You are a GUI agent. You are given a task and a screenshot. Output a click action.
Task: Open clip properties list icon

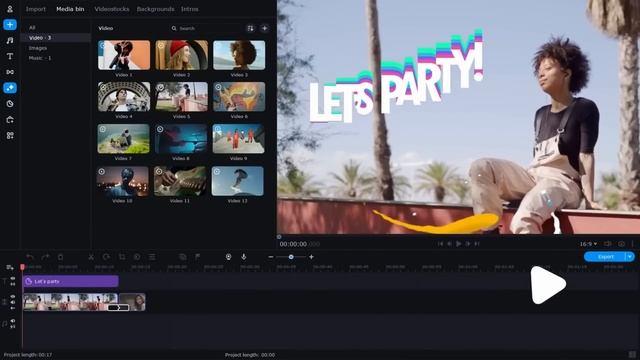pos(152,257)
